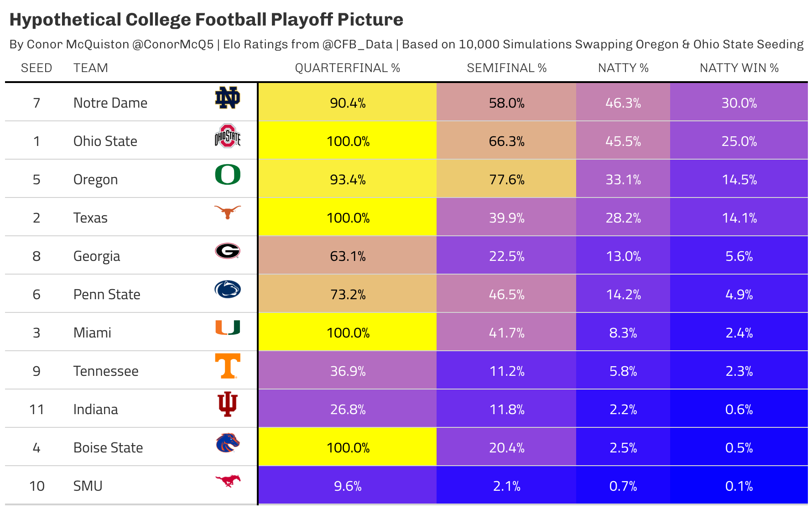Click Ohio State's yellow 100.0% quarterfinal cell
This screenshot has height=509, width=812.
348,141
